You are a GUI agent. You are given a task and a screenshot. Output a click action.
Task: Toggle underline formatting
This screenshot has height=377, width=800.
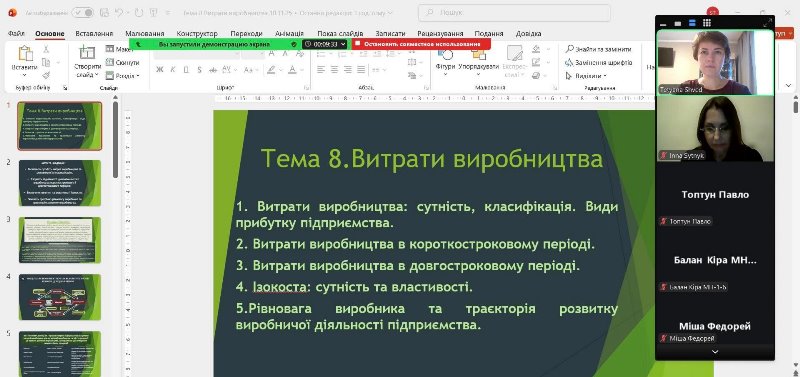click(x=186, y=69)
